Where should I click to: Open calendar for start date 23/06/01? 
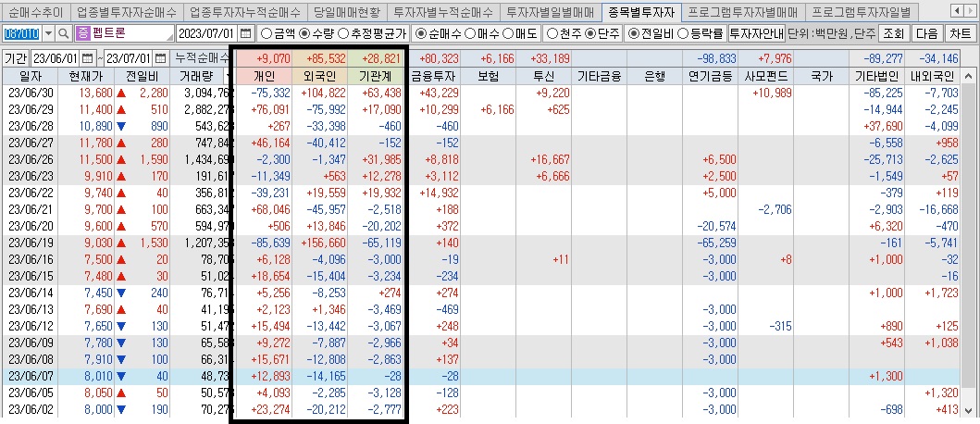point(86,58)
